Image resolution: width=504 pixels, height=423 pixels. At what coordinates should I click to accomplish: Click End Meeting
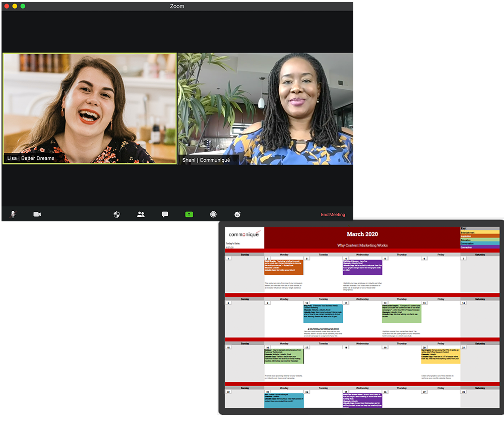(333, 214)
